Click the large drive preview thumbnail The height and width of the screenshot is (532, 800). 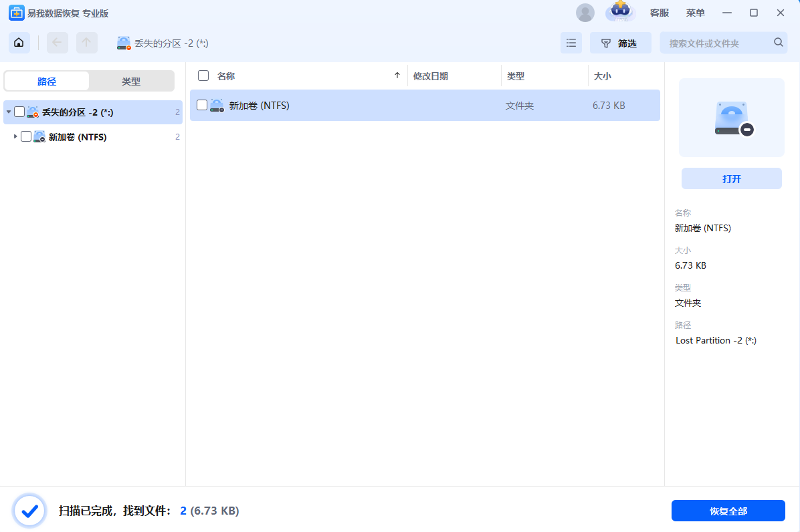(732, 118)
